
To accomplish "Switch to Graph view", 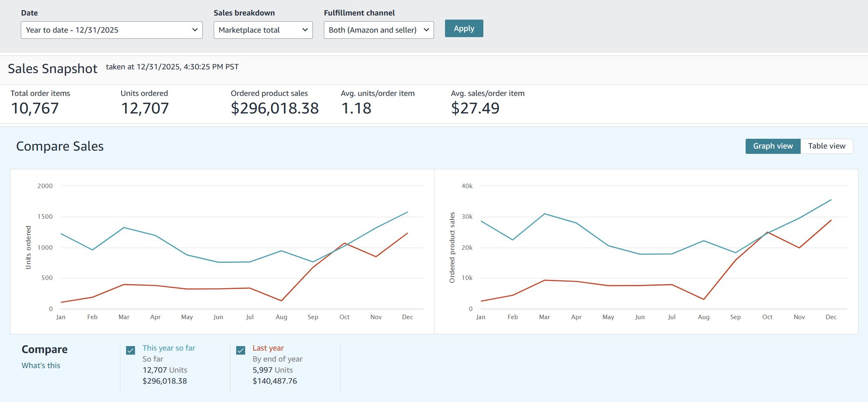I will coord(773,146).
